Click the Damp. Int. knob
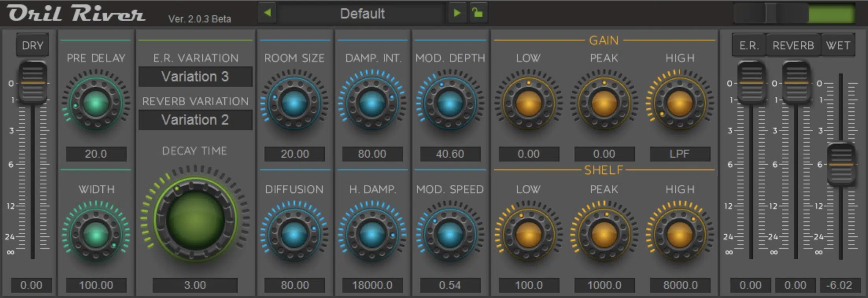868x298 pixels. 372,103
